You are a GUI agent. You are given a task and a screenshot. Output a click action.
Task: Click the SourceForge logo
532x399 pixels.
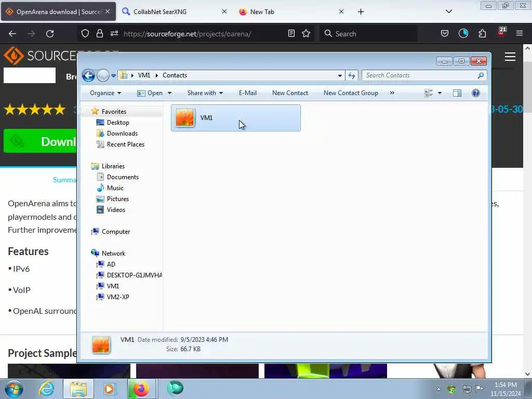coord(39,56)
